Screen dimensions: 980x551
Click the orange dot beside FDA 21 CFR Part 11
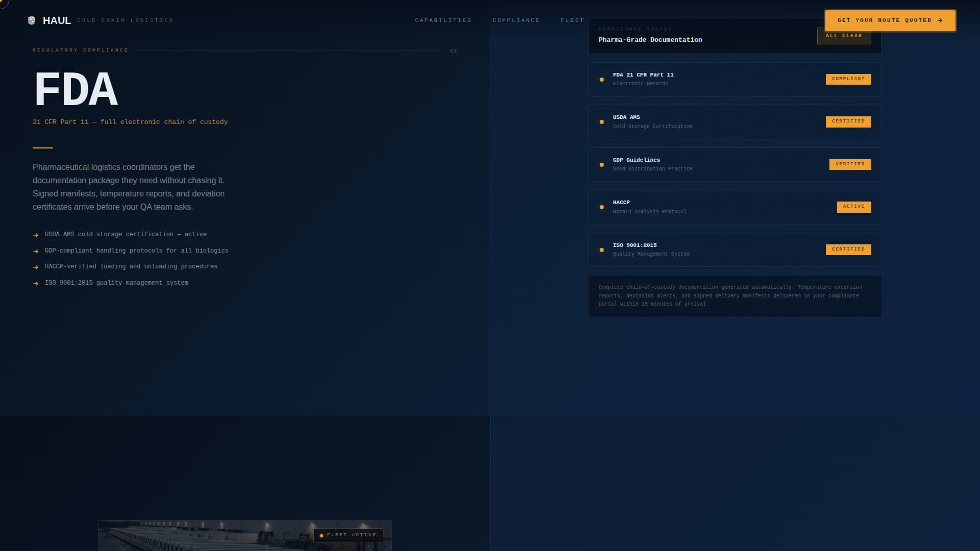[602, 80]
